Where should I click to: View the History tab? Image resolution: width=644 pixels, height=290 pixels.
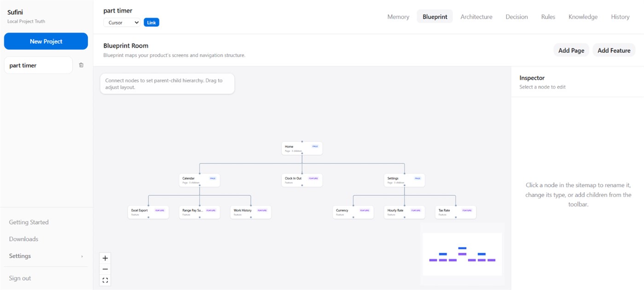click(620, 17)
